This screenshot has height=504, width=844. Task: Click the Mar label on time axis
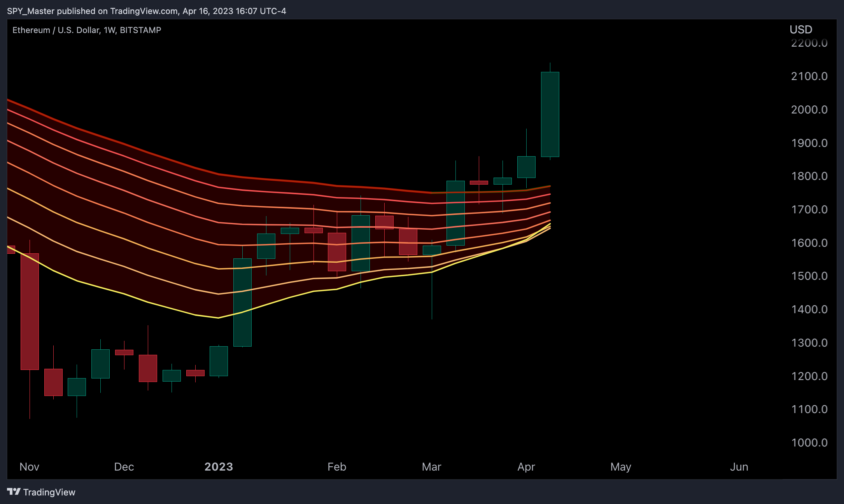click(x=432, y=467)
